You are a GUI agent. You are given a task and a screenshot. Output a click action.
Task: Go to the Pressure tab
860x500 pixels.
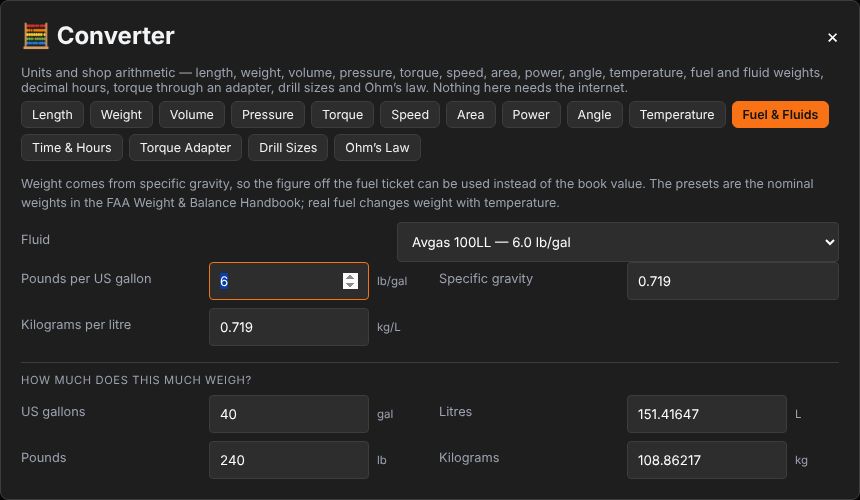tap(268, 115)
